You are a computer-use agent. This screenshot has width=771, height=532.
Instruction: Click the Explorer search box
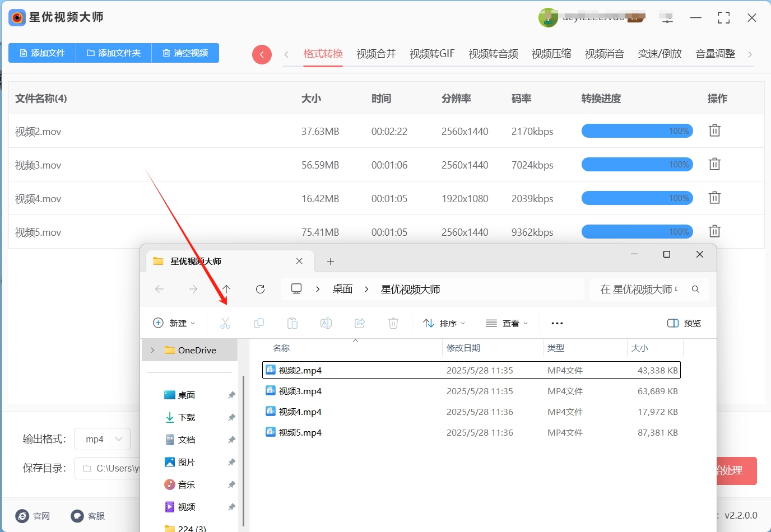[x=650, y=290]
